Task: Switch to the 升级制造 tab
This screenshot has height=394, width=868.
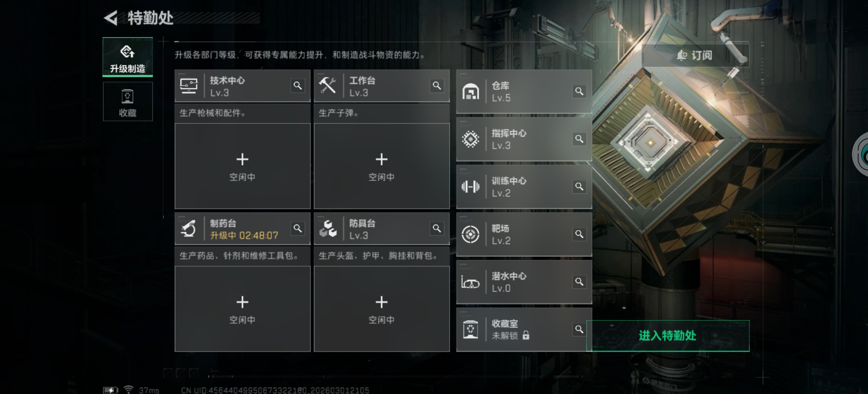Action: [x=128, y=57]
